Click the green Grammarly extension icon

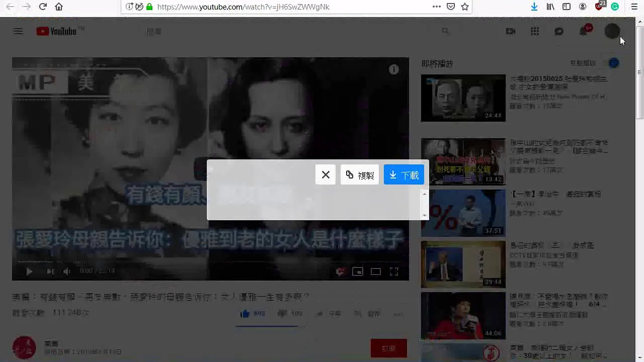615,7
